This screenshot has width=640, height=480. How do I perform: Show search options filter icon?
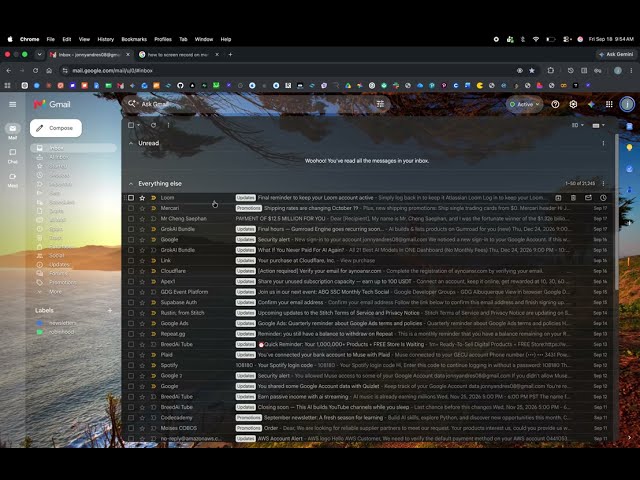pyautogui.click(x=380, y=104)
